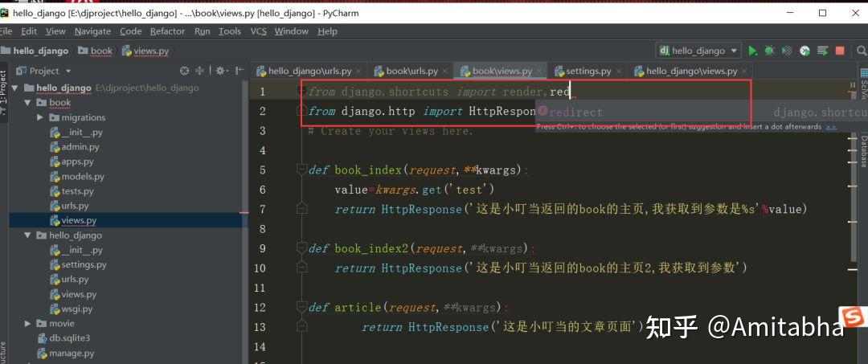
Task: Click the Sogou input method icon
Action: coord(853,317)
